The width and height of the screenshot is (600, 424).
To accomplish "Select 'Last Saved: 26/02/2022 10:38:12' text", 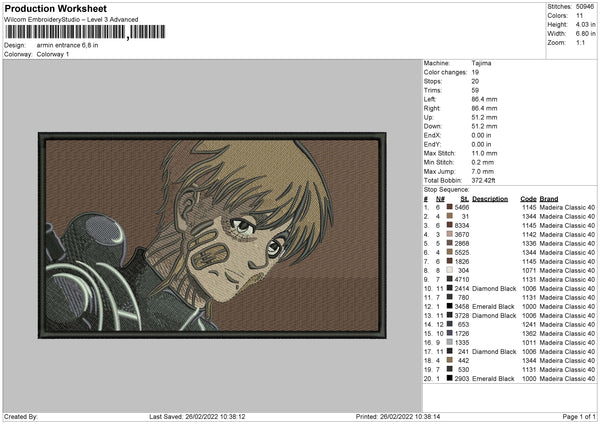I will [197, 417].
